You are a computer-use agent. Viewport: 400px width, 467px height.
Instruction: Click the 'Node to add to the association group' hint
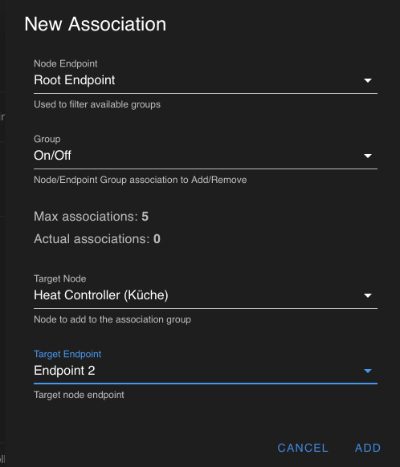112,320
